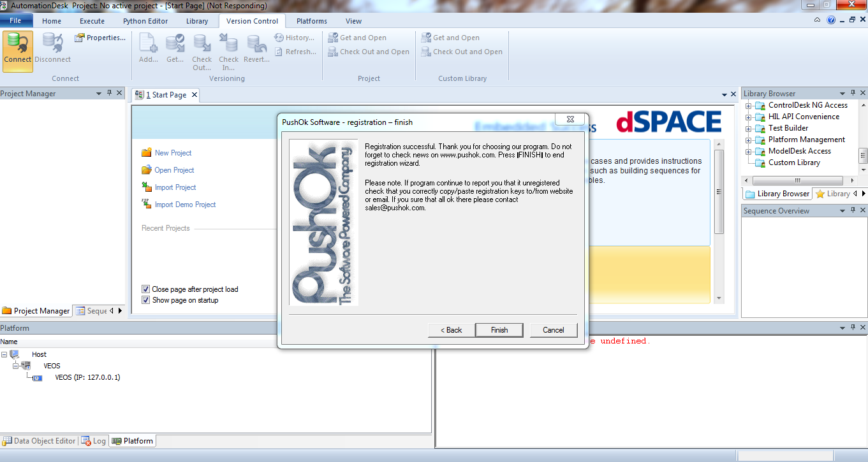Image resolution: width=868 pixels, height=462 pixels.
Task: Expand the ControlDesk NG Access library node
Action: 748,105
